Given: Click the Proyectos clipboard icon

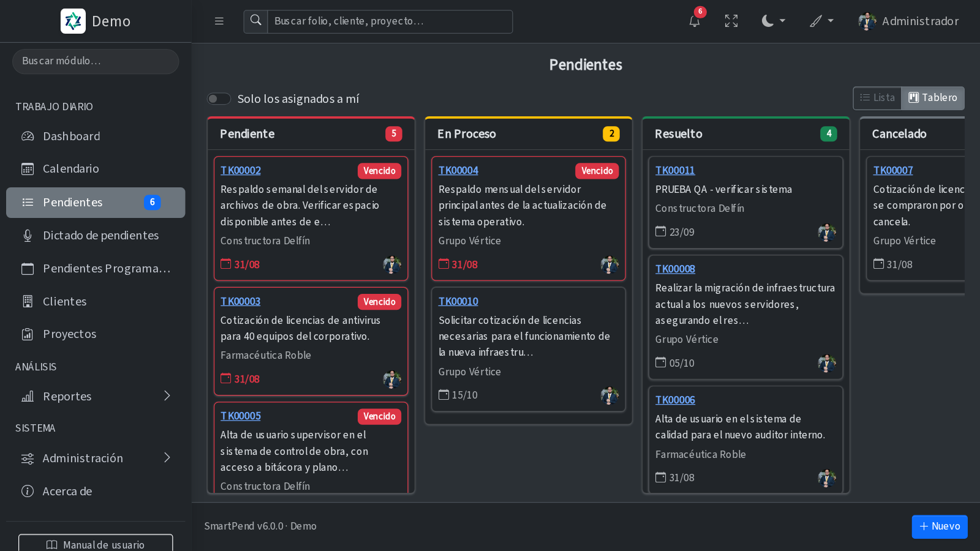Looking at the screenshot, I should 28,334.
